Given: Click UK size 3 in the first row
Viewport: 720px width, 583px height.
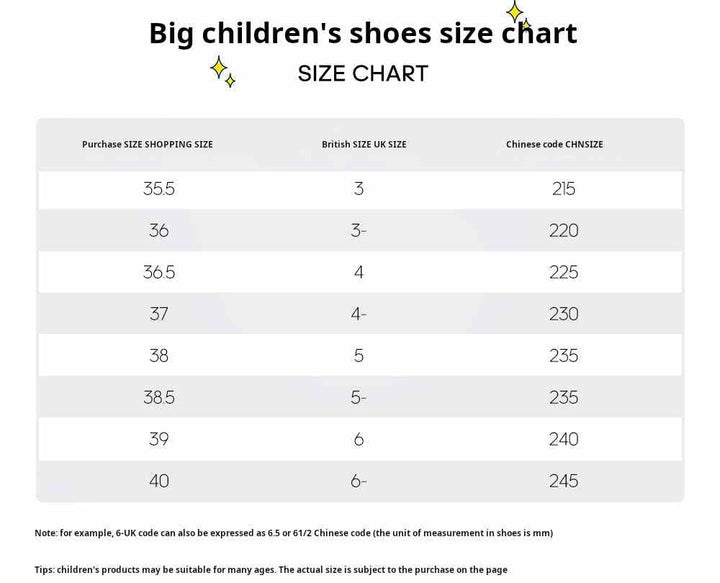Looking at the screenshot, I should click(359, 189).
